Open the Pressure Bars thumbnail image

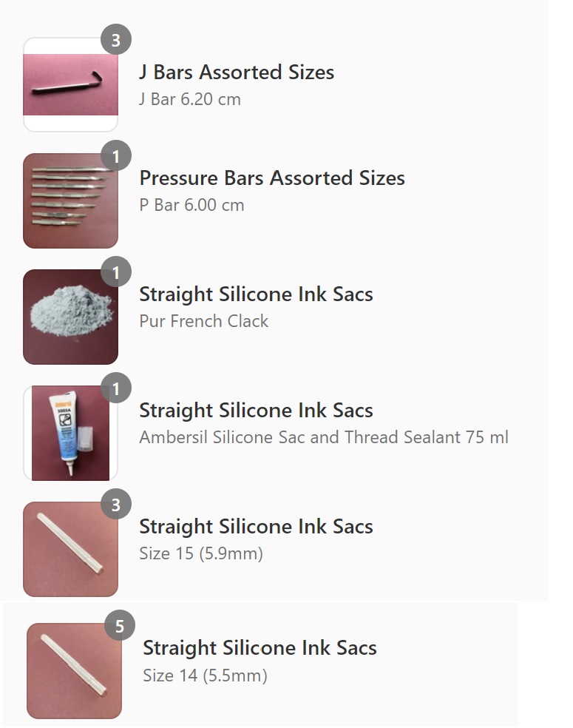click(x=70, y=201)
